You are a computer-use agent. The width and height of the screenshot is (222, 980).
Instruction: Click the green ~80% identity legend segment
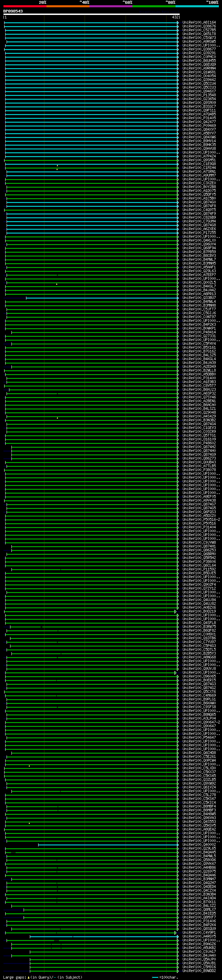pos(154,6)
